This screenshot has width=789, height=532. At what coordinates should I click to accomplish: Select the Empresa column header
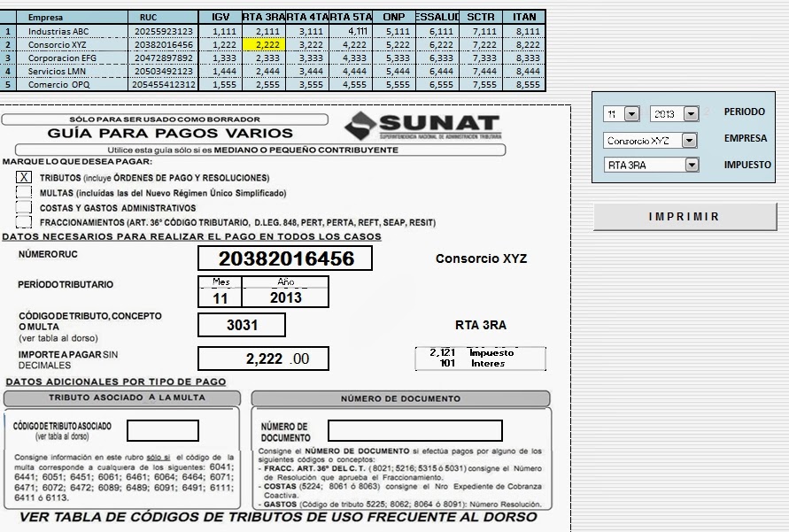click(x=72, y=17)
